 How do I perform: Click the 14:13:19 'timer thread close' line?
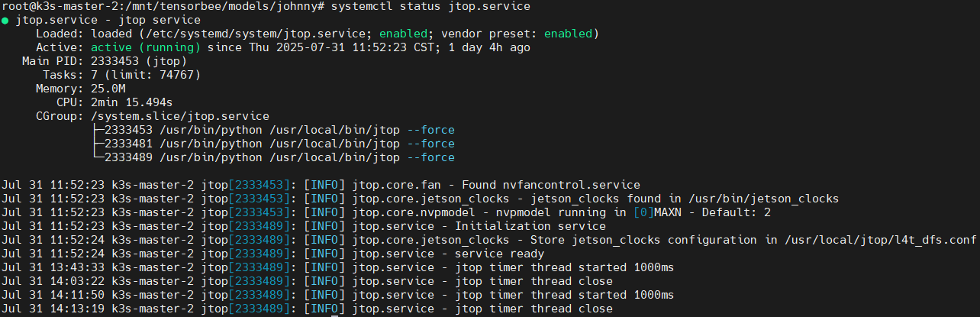pyautogui.click(x=307, y=309)
